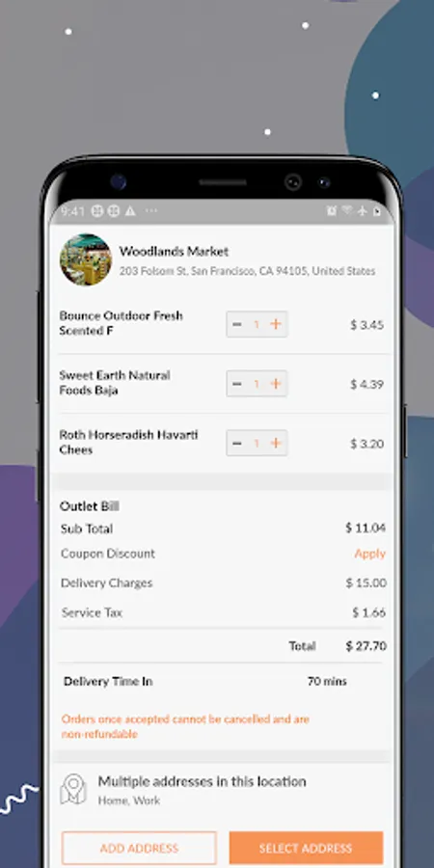Screen dimensions: 434x868
Task: Tap the ADD ADDRESS button
Action: click(139, 848)
